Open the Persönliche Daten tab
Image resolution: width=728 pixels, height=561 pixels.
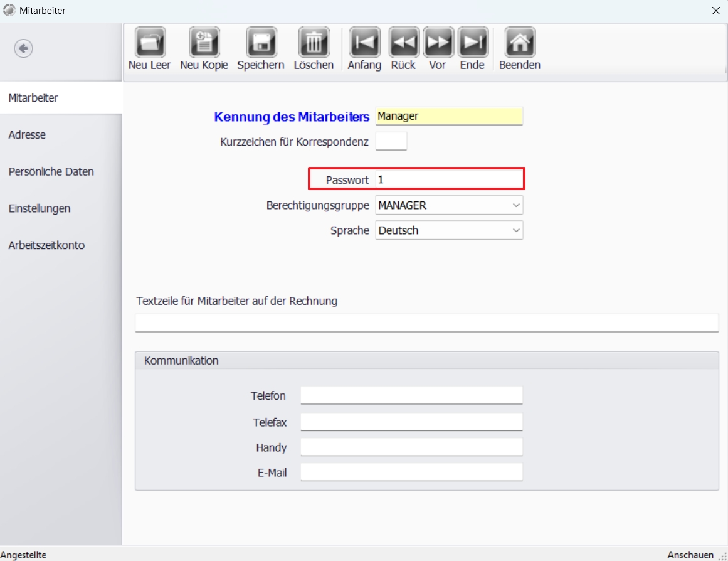coord(51,172)
